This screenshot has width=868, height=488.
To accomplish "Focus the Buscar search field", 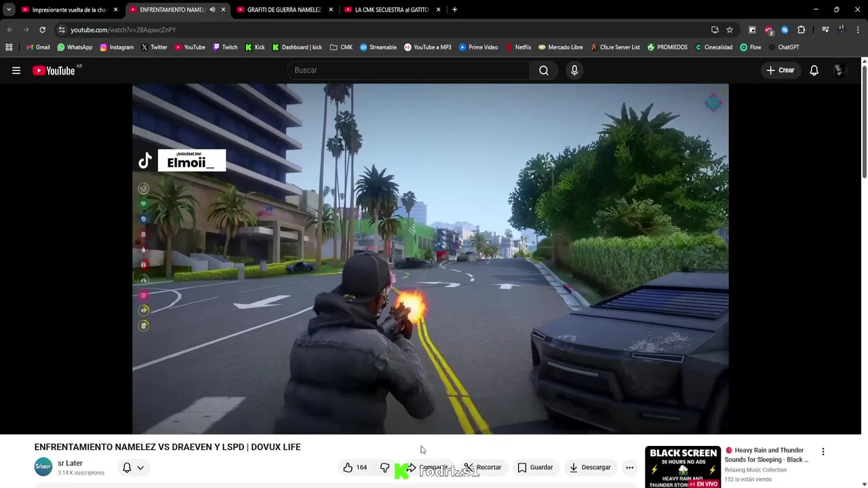I will click(x=408, y=70).
